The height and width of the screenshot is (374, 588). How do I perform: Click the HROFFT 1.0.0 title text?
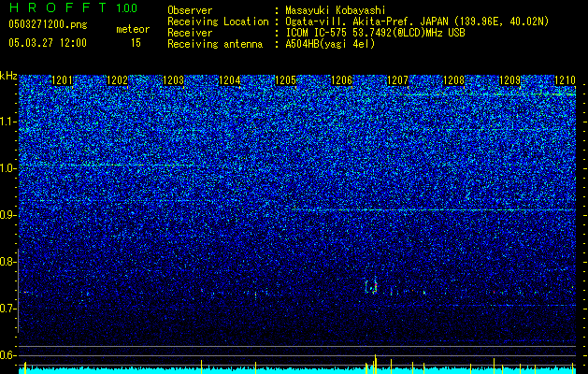tap(73, 7)
